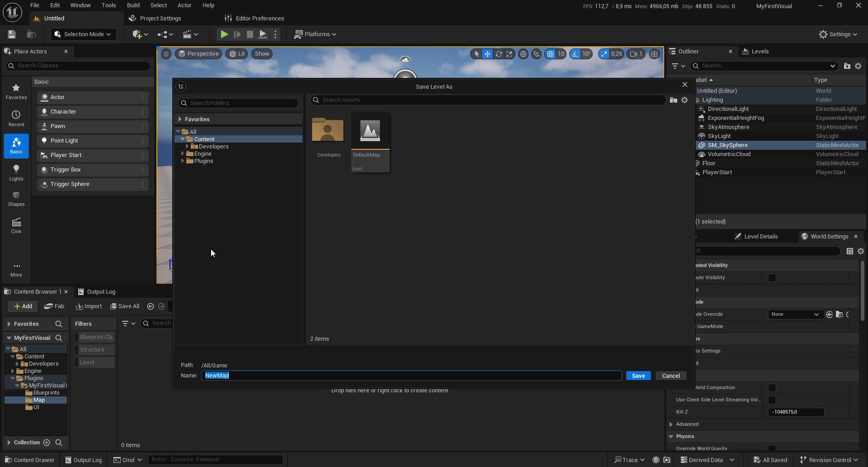The image size is (868, 467).
Task: Select the DefaultMap level thumbnail
Action: (370, 142)
